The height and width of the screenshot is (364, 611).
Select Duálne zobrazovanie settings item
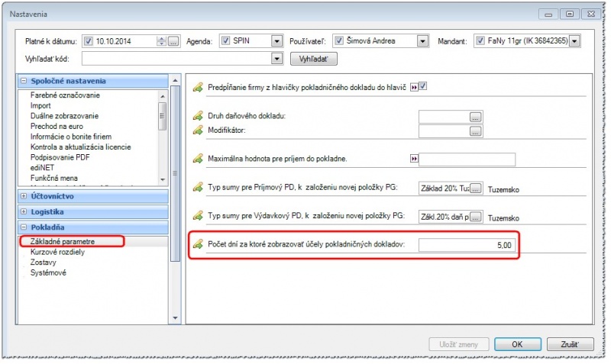coord(65,116)
